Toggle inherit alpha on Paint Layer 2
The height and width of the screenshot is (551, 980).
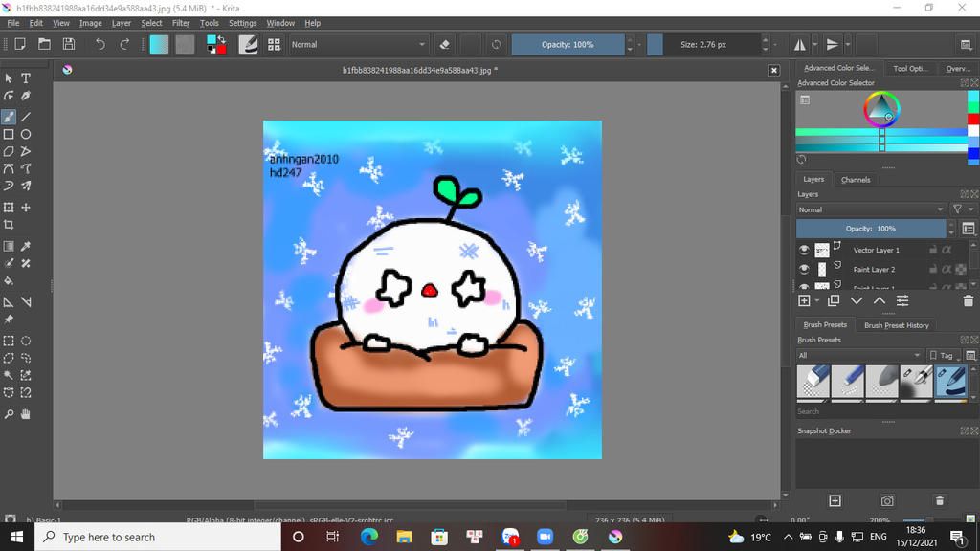pos(947,269)
